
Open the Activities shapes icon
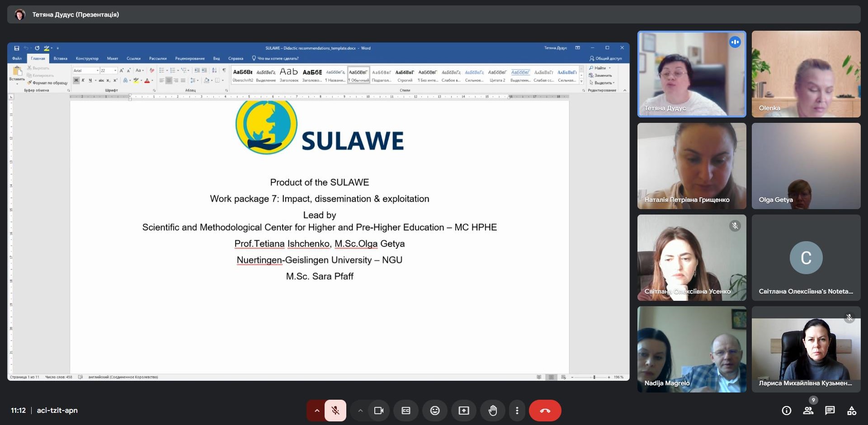[x=852, y=411]
